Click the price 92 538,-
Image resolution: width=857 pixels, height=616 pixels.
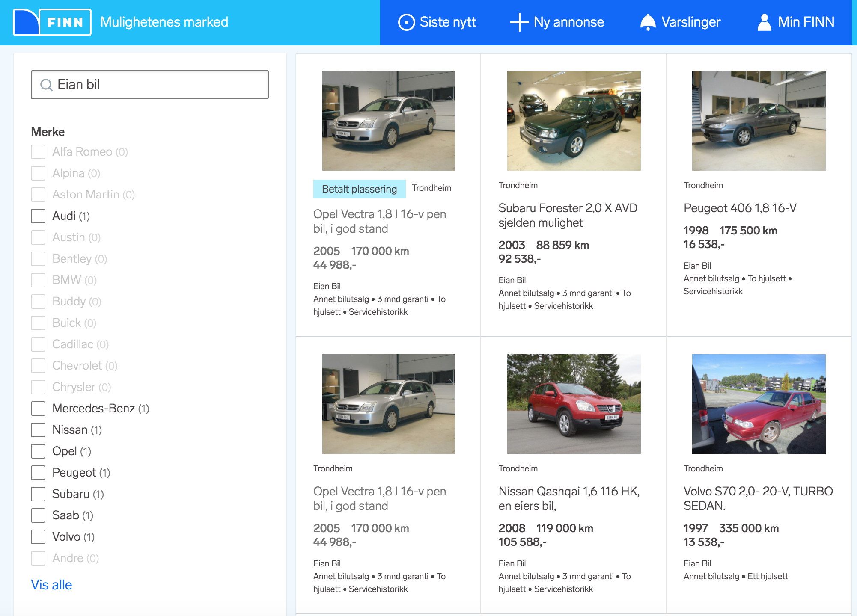(x=520, y=259)
